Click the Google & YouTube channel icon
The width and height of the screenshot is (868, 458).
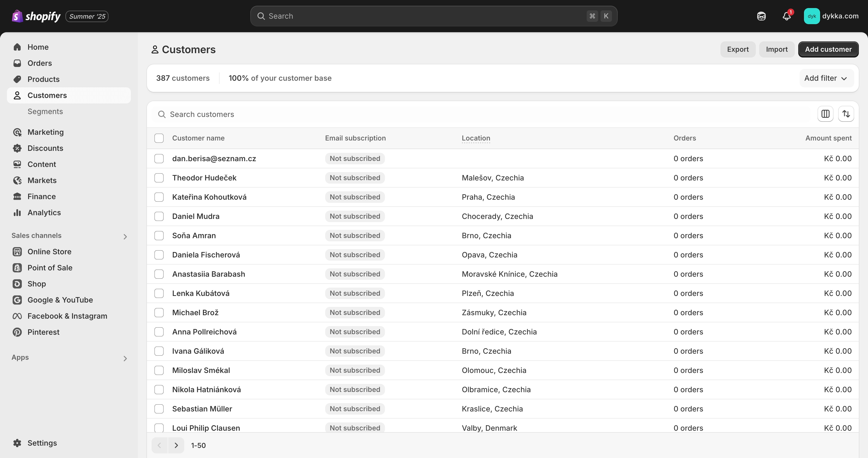[17, 300]
